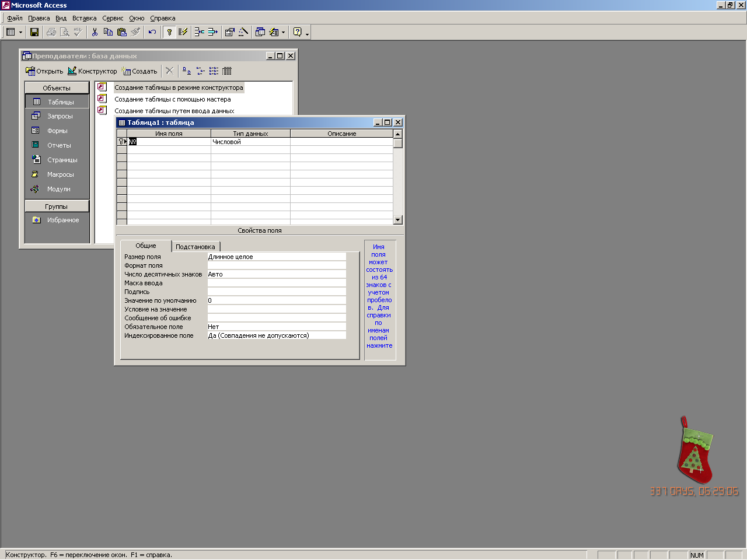Image resolution: width=747 pixels, height=560 pixels.
Task: Select Отчеты in objects list
Action: (57, 145)
